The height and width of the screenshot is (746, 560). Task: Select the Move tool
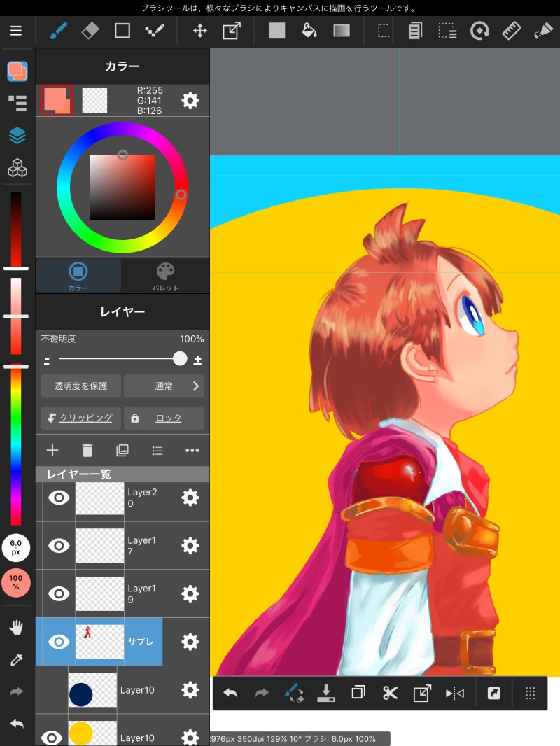[x=199, y=31]
